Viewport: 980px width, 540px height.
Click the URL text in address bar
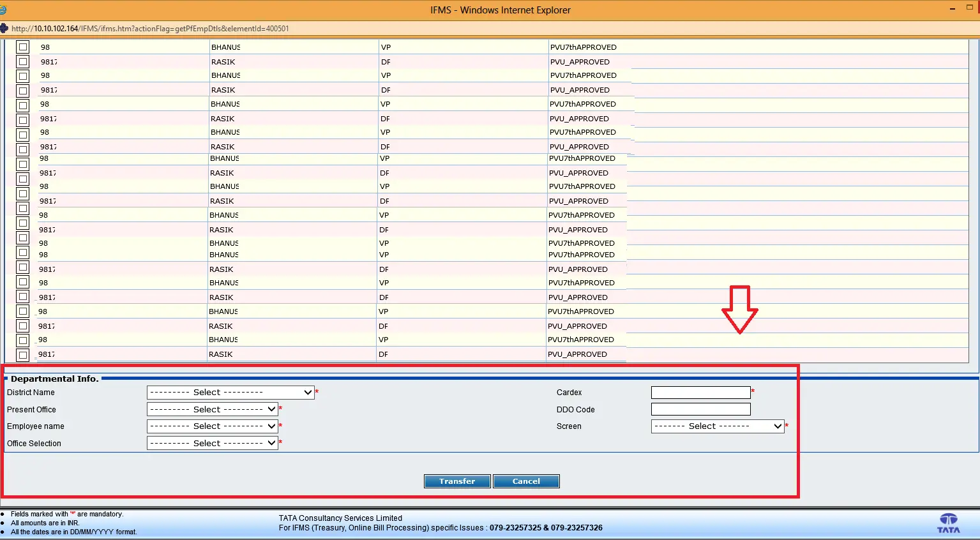coord(150,29)
